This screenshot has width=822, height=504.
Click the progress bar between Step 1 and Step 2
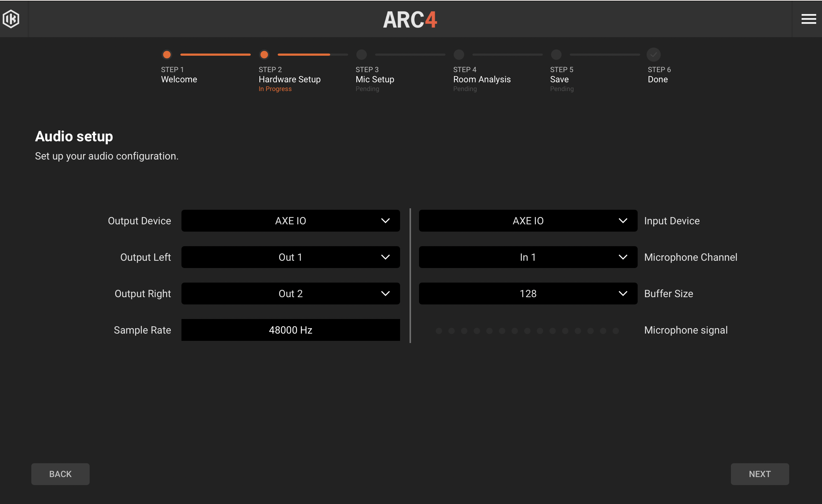215,55
